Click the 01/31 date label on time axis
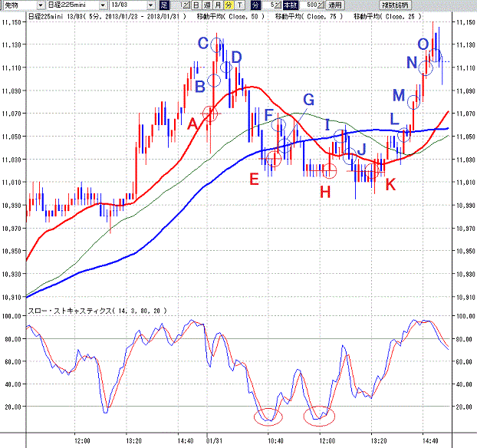477x448 pixels. coord(214,440)
